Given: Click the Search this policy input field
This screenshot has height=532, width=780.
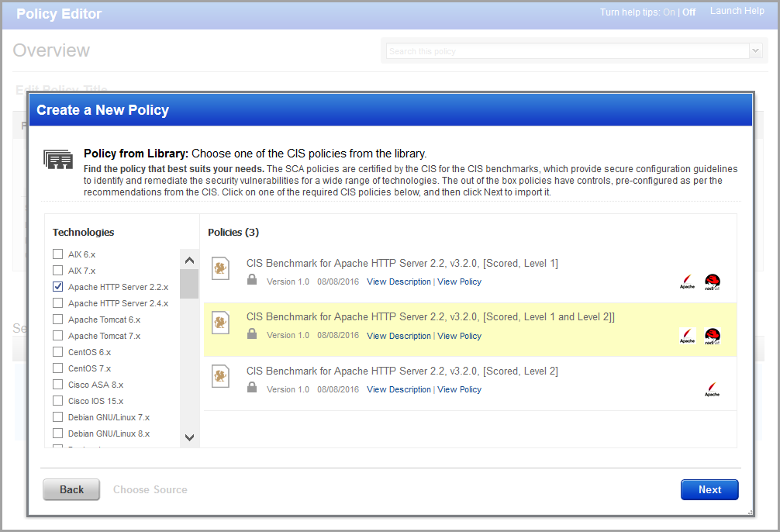Looking at the screenshot, I should [x=568, y=50].
